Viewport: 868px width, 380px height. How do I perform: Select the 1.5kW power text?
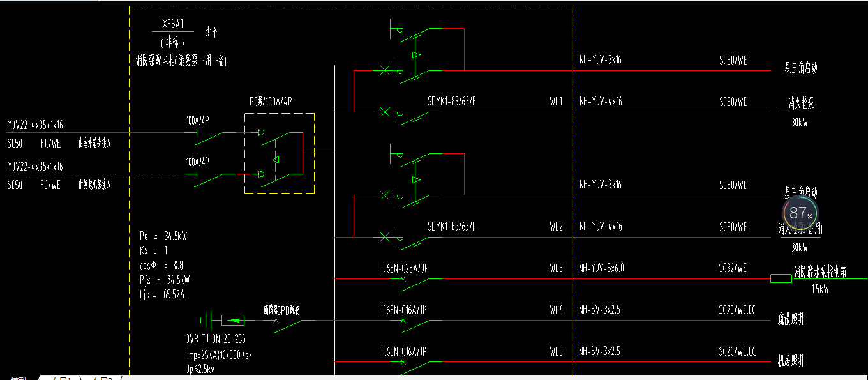click(x=820, y=289)
